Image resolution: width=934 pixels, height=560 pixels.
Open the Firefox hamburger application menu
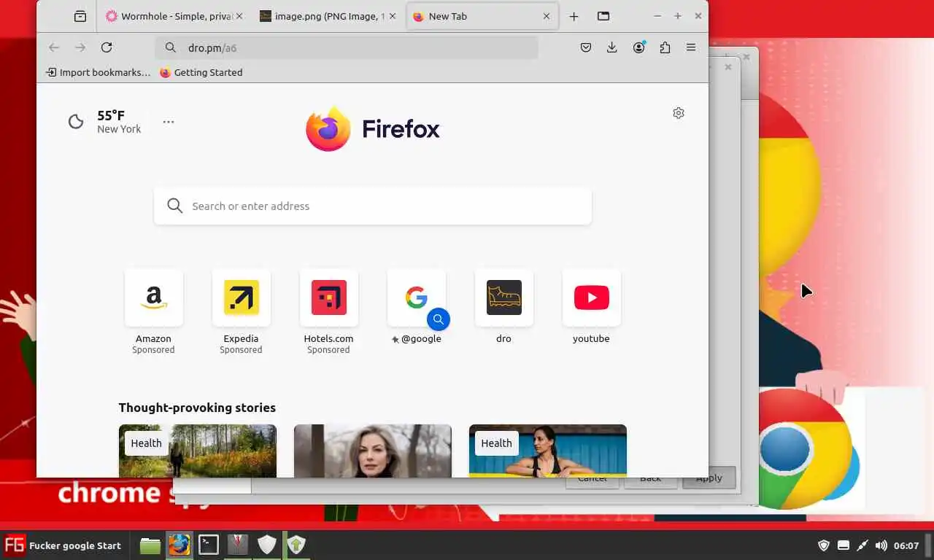click(x=691, y=47)
